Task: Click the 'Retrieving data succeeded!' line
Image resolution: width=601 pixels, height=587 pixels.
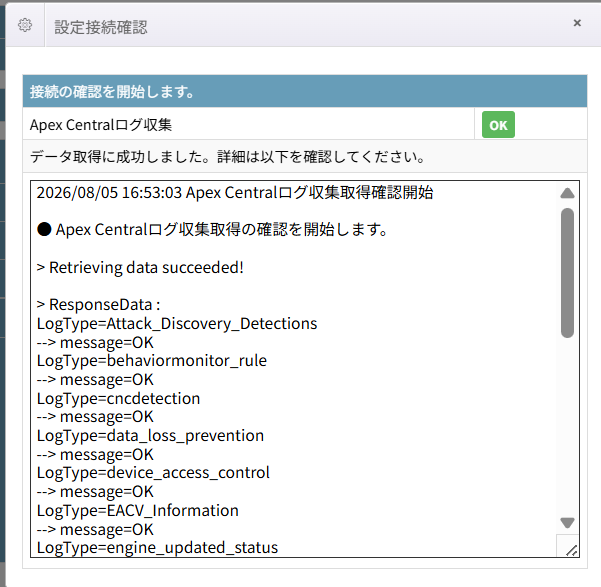Action: pyautogui.click(x=140, y=268)
